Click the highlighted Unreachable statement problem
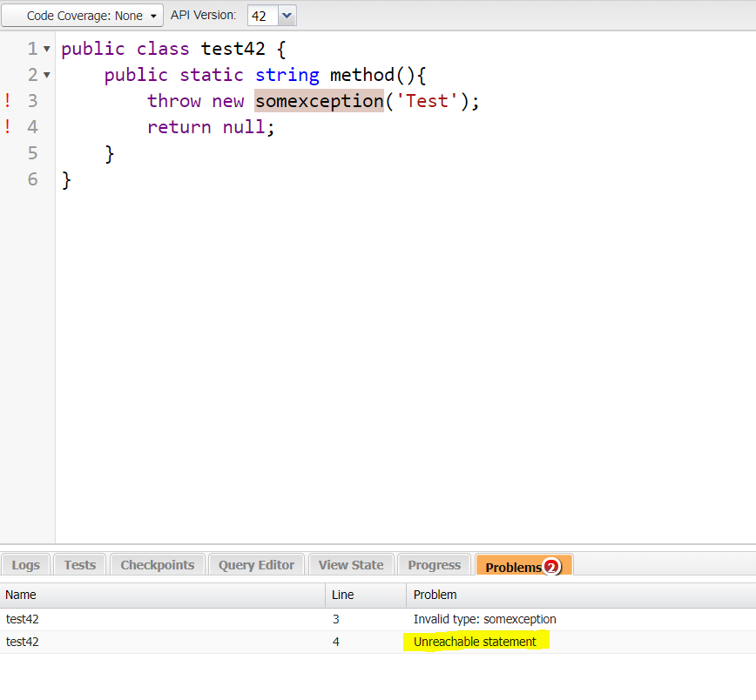This screenshot has height=700, width=756. point(476,642)
